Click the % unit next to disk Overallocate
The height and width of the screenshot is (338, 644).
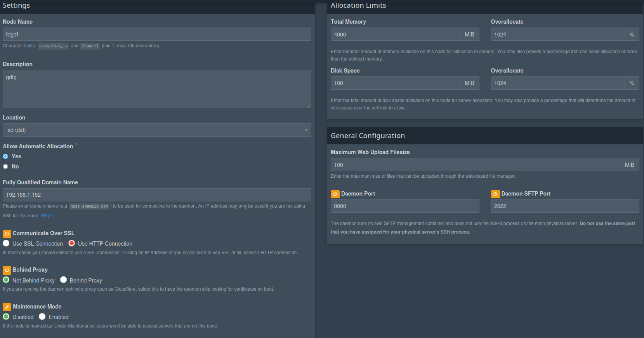pos(632,83)
